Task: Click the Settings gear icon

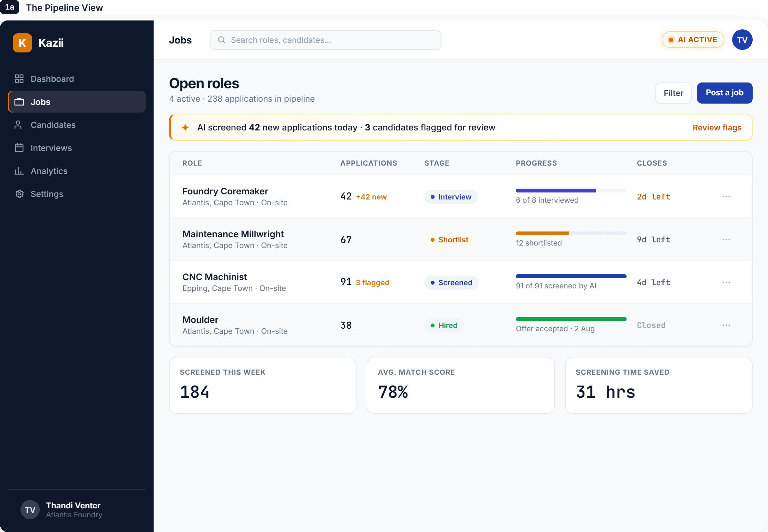Action: (x=19, y=194)
